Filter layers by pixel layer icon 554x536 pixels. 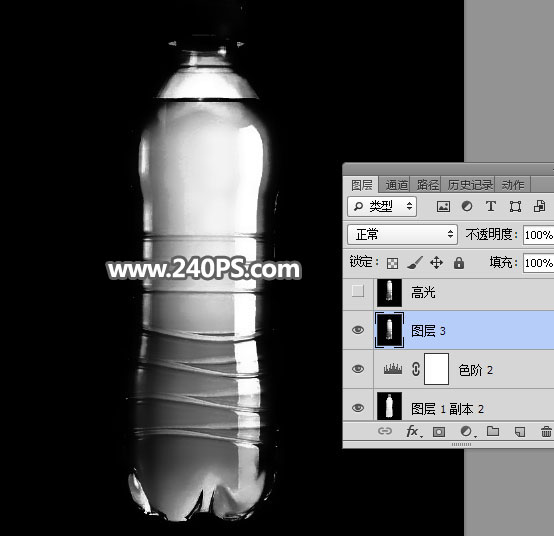(x=443, y=206)
